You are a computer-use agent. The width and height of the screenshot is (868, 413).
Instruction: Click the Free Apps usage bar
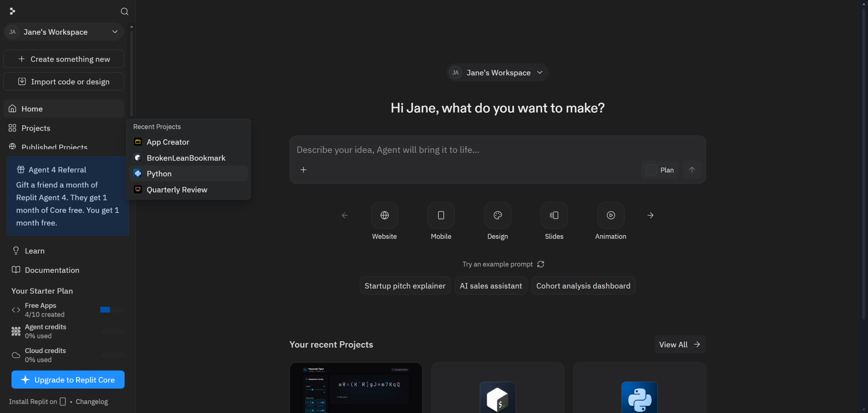click(x=112, y=310)
